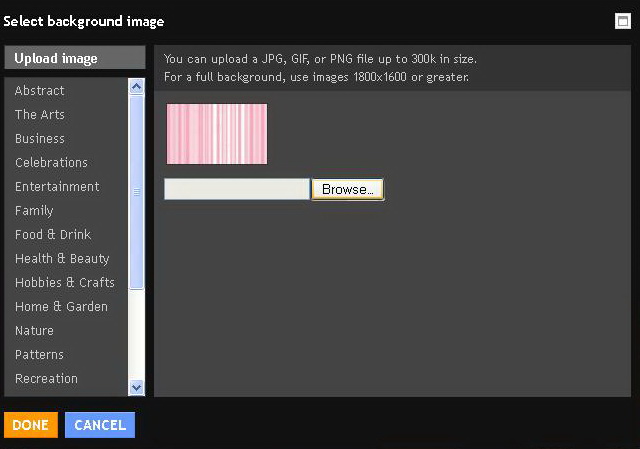
Task: Open the Celebrations category
Action: click(x=51, y=162)
